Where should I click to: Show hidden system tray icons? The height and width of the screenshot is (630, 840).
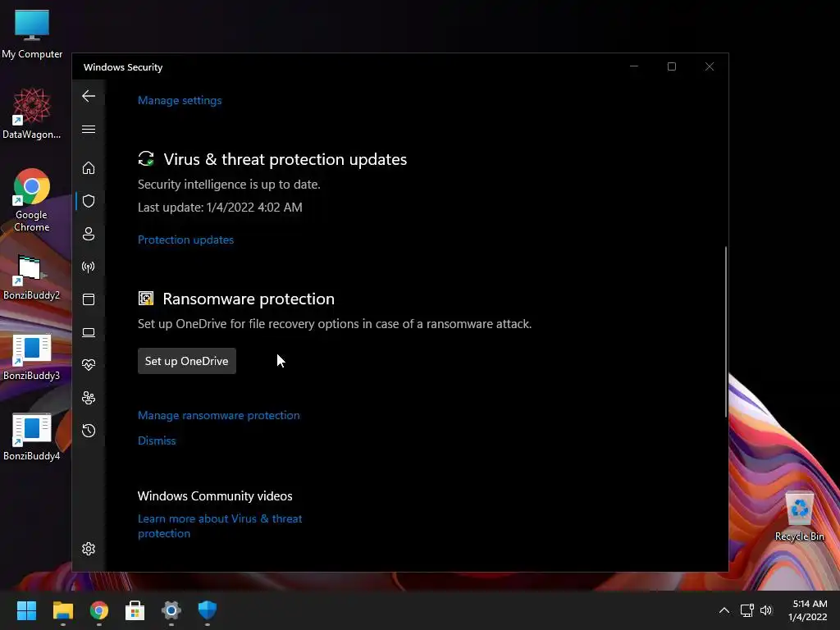(x=724, y=610)
